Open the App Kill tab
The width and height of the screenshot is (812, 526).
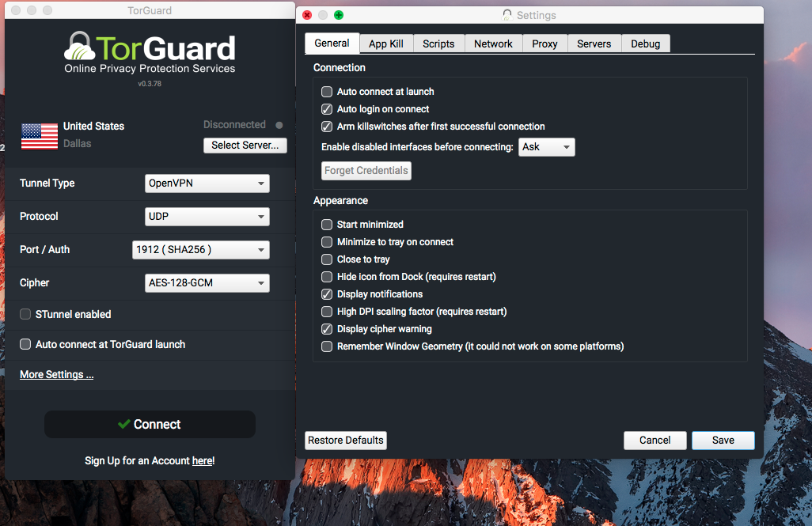click(x=386, y=44)
